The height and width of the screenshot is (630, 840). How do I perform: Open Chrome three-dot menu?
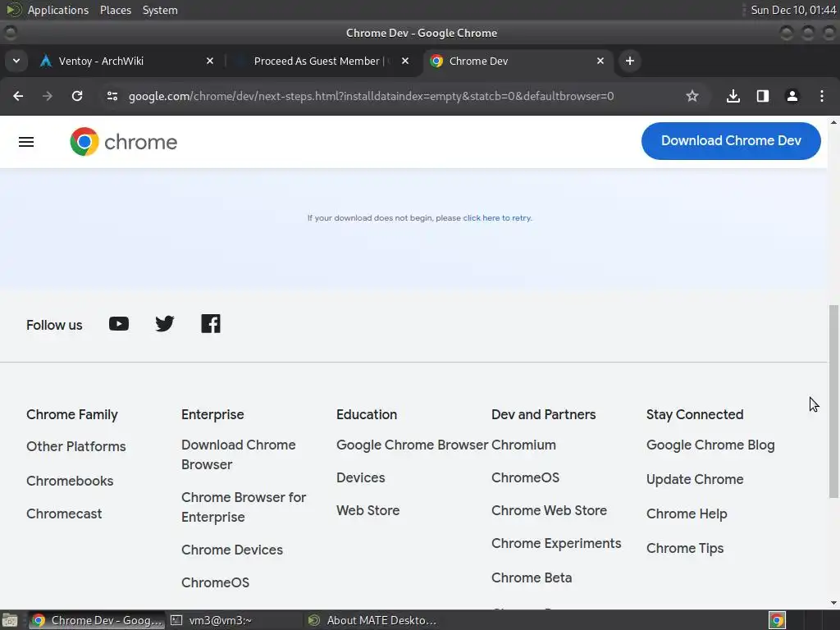[822, 96]
